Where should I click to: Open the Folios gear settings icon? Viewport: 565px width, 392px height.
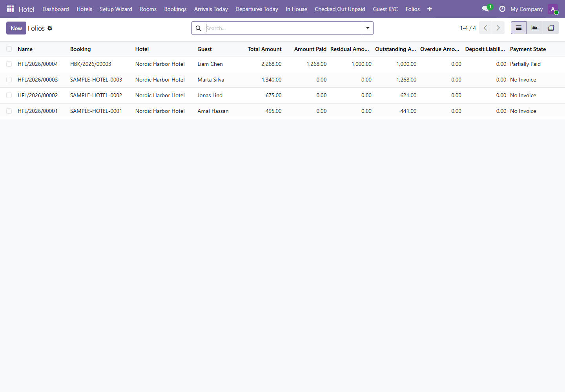[x=50, y=28]
